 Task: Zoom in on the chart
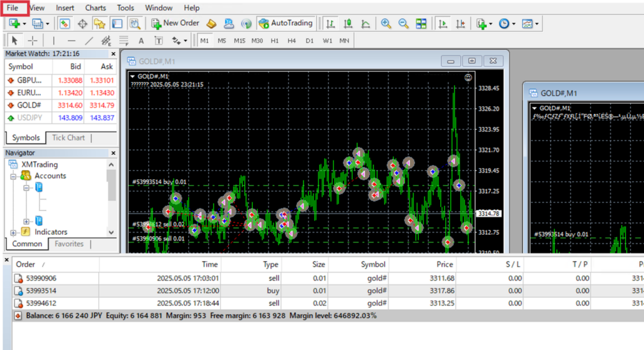386,23
